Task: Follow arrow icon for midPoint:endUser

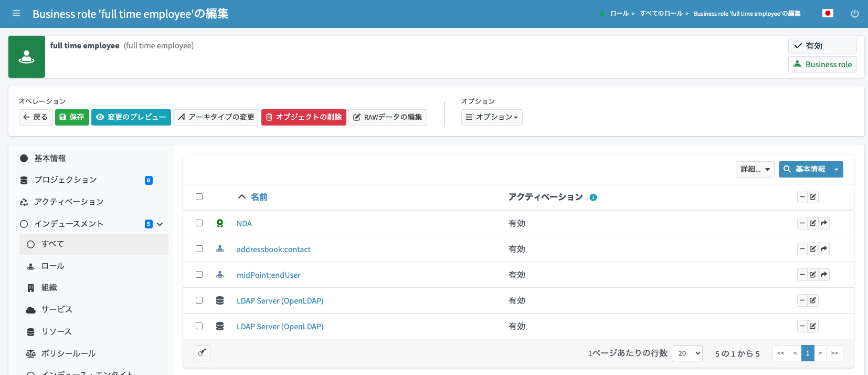Action: point(824,275)
